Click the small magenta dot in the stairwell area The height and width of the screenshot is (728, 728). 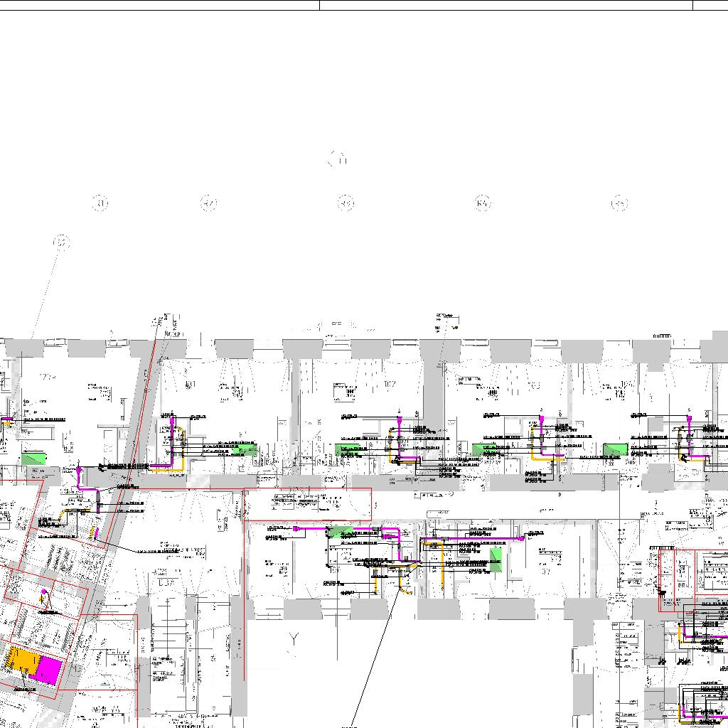tap(44, 591)
